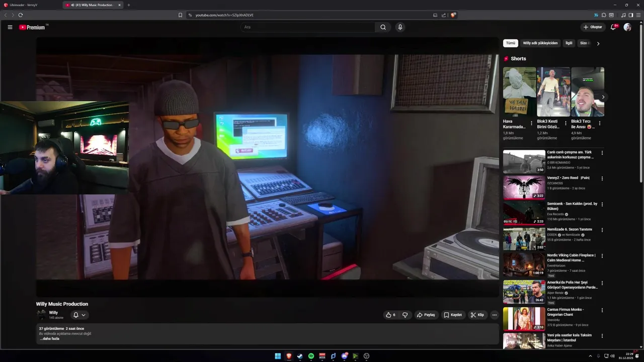The height and width of the screenshot is (362, 644).
Task: Open Discord from the taskbar
Action: coord(344,356)
